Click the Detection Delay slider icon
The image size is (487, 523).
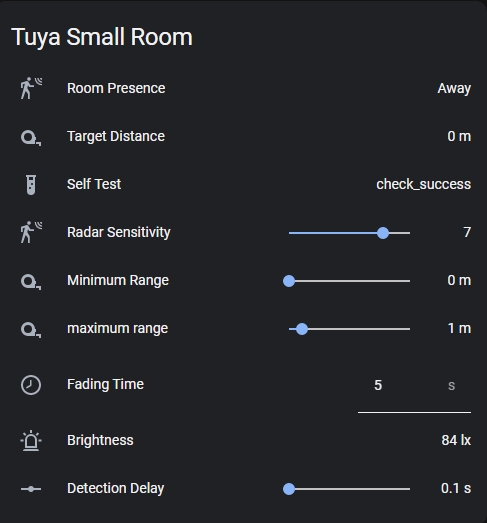pos(31,489)
